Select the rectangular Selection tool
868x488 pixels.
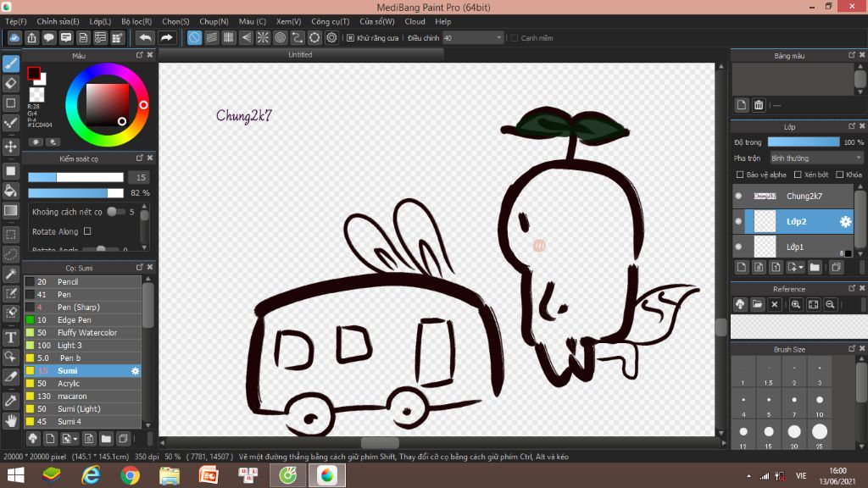coord(11,235)
